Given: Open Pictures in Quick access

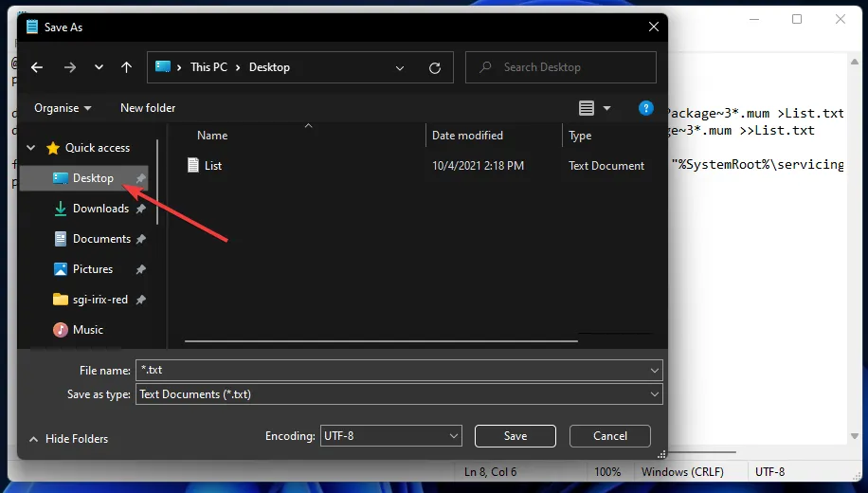Looking at the screenshot, I should 92,269.
